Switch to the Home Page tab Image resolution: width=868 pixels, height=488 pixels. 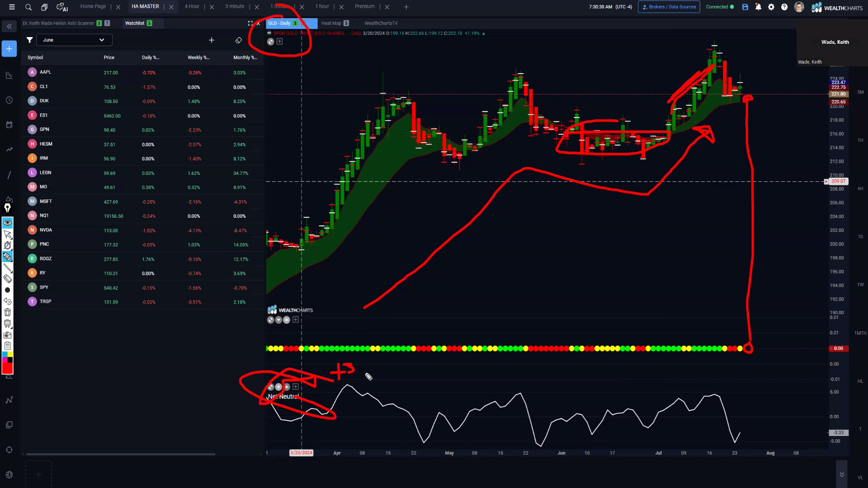pos(93,6)
